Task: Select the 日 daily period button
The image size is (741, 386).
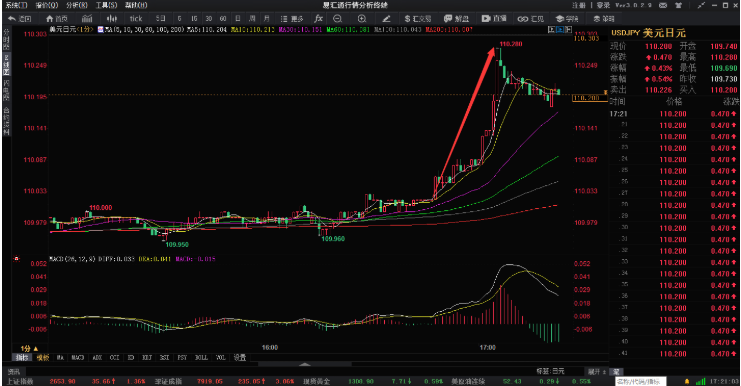Action: (x=238, y=18)
